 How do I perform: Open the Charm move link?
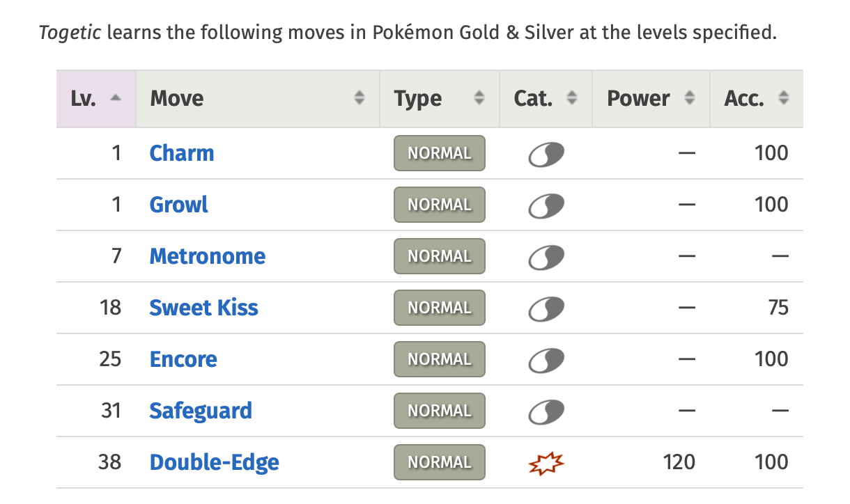[x=182, y=153]
